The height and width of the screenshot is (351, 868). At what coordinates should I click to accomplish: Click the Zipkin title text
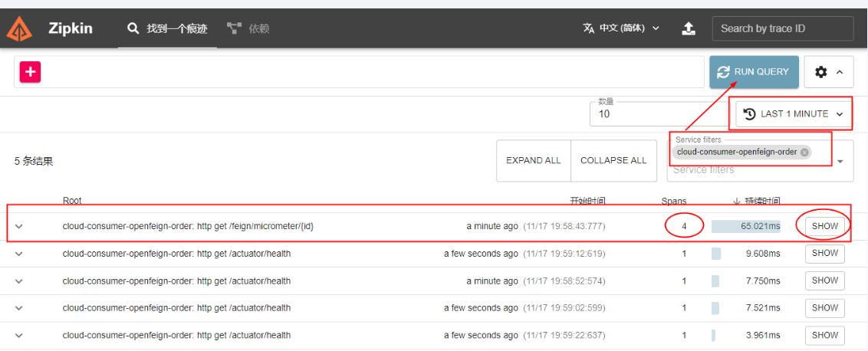[x=71, y=29]
